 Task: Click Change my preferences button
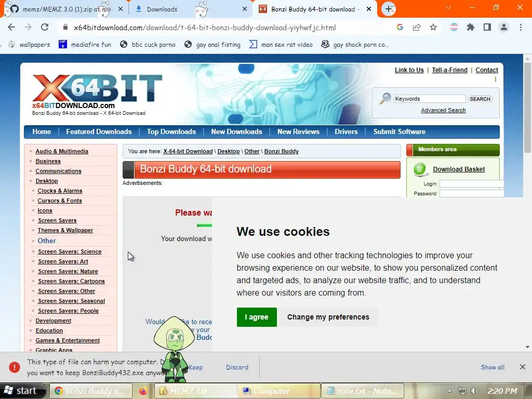328,317
